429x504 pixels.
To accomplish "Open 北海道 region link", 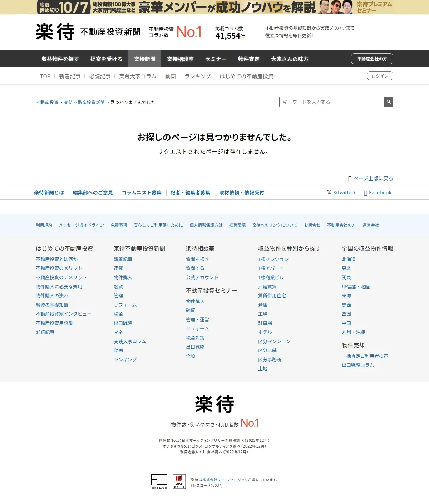I will pos(349,259).
